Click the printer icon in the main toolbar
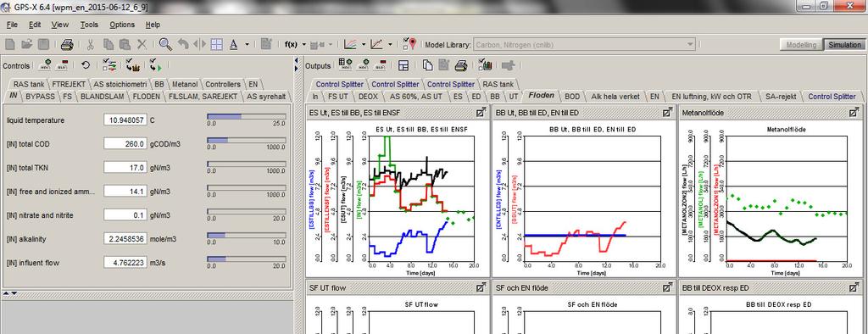 67,44
